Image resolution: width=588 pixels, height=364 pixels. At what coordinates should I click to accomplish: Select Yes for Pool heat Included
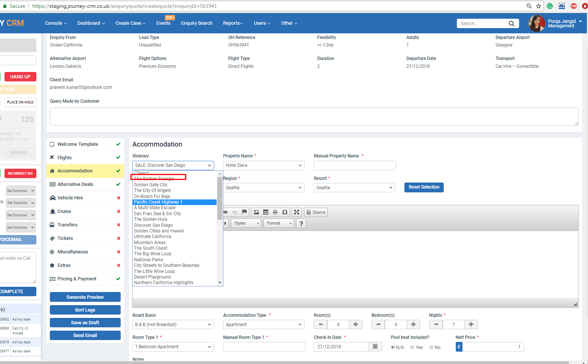412,348
